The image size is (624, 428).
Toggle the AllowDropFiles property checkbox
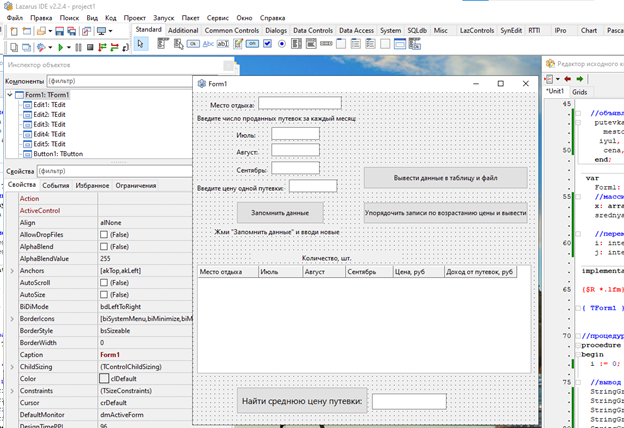pos(104,234)
